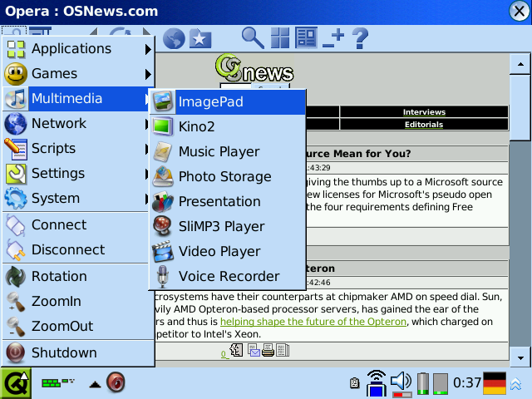This screenshot has height=399, width=532.
Task: Close the Opera window
Action: 520,11
